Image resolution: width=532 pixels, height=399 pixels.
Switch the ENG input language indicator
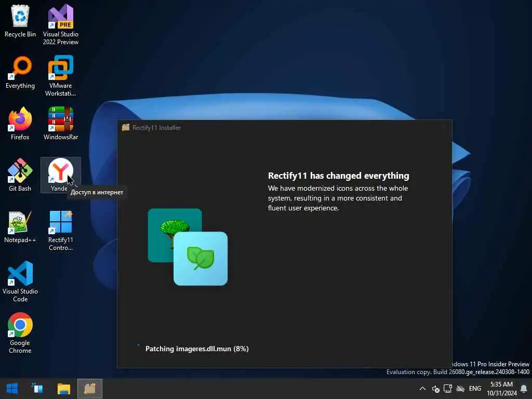pos(475,389)
